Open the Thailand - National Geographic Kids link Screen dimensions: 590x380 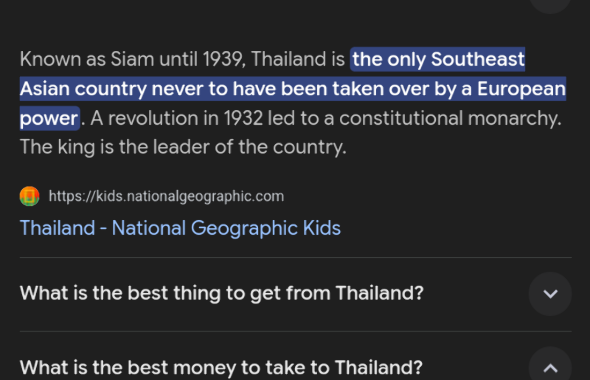pyautogui.click(x=180, y=228)
